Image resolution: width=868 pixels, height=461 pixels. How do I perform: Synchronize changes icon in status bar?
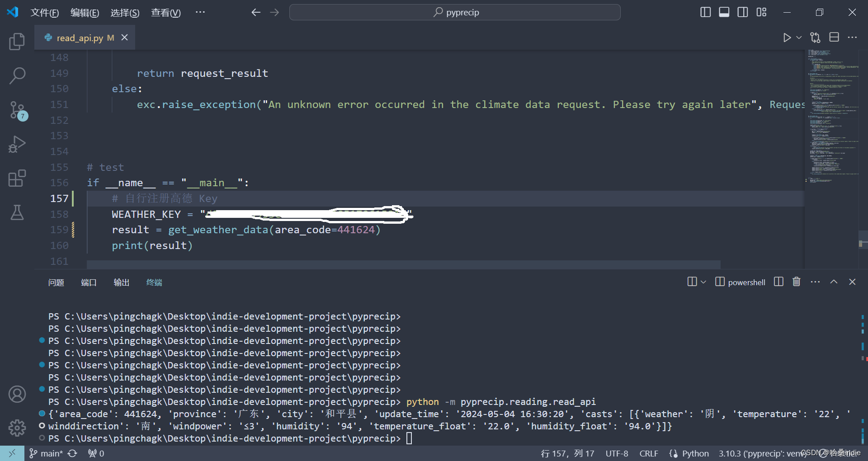pos(72,453)
